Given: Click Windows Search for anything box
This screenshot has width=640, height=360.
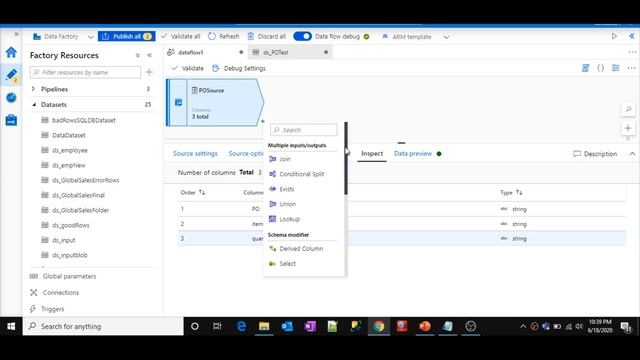Looking at the screenshot, I should pyautogui.click(x=103, y=326).
